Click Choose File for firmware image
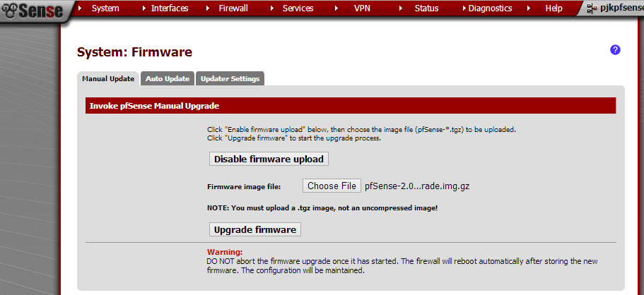The image size is (644, 295). [x=332, y=186]
